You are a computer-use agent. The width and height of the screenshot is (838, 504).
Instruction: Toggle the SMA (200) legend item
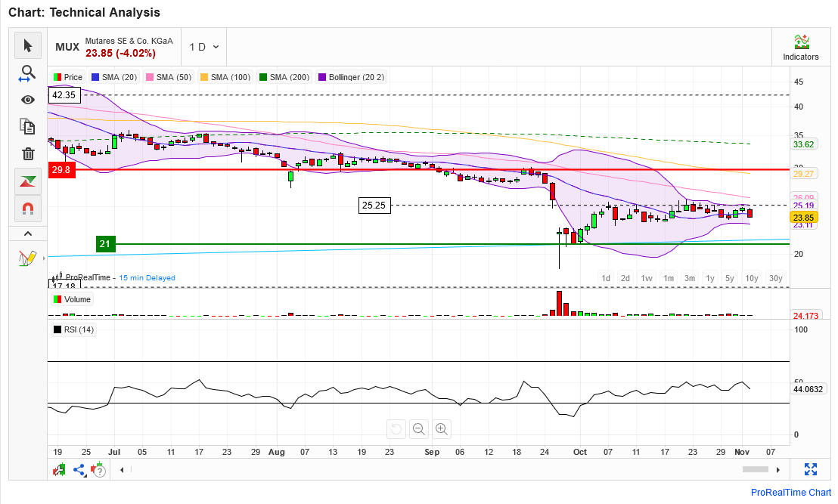pyautogui.click(x=284, y=77)
